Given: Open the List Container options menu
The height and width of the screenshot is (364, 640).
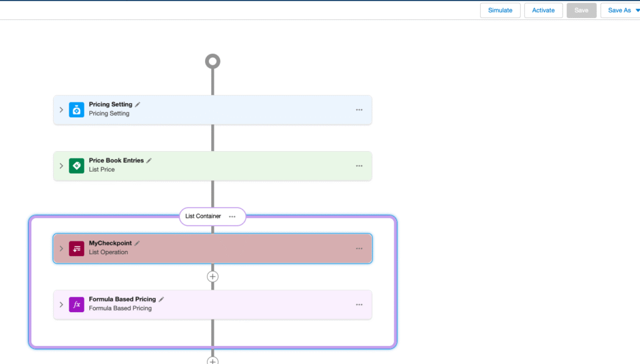Looking at the screenshot, I should click(x=232, y=217).
